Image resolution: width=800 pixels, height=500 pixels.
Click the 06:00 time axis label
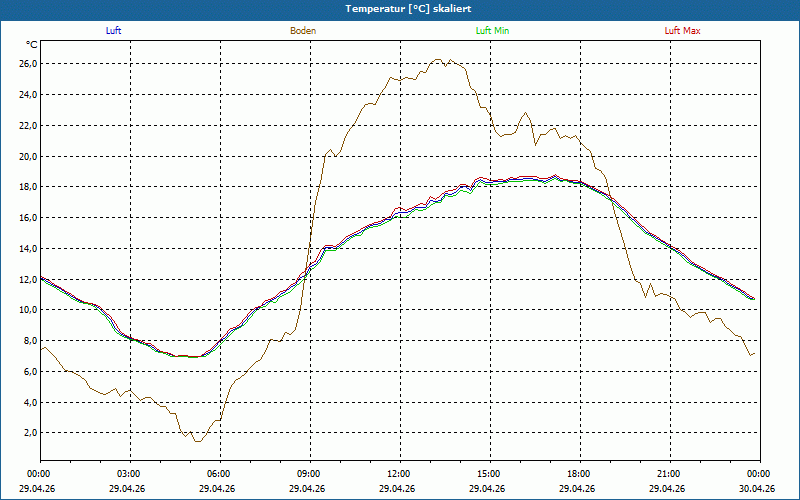[220, 474]
